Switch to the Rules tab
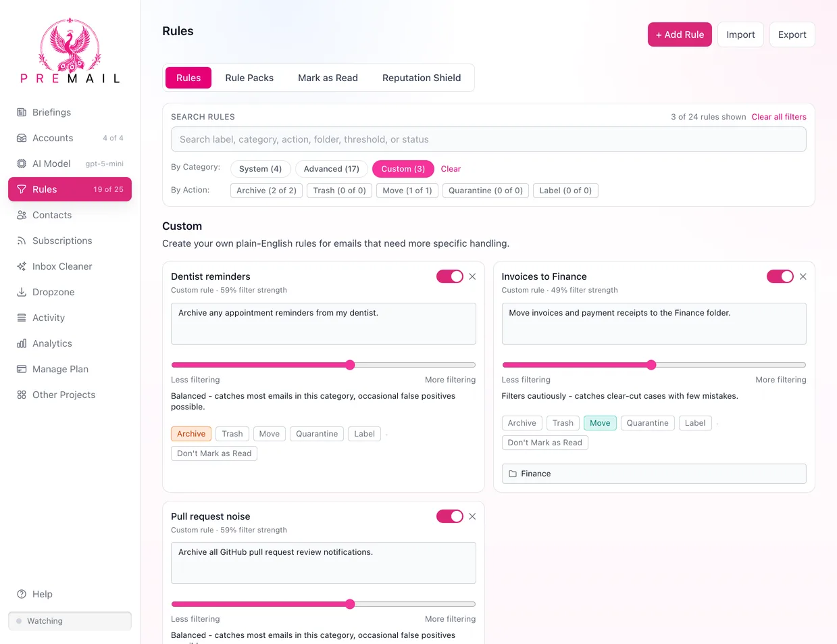The height and width of the screenshot is (644, 837). [x=188, y=78]
